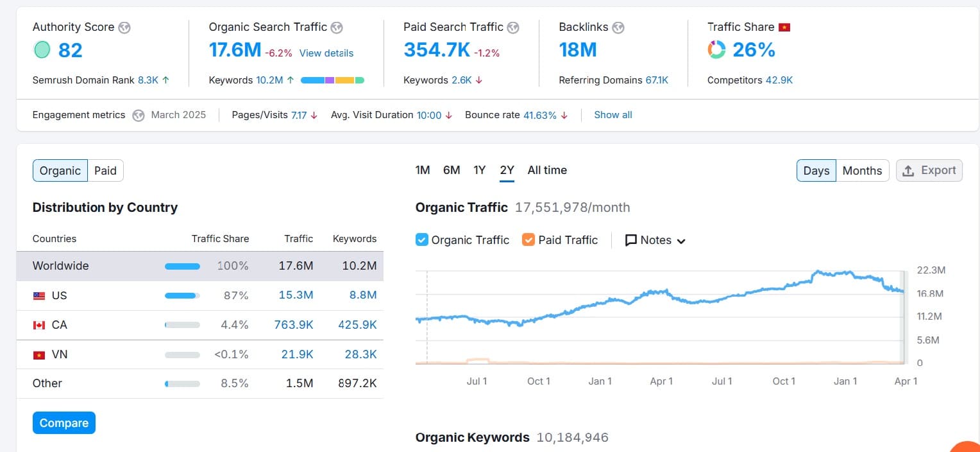Click the CA keywords value 425.9K

(x=357, y=325)
